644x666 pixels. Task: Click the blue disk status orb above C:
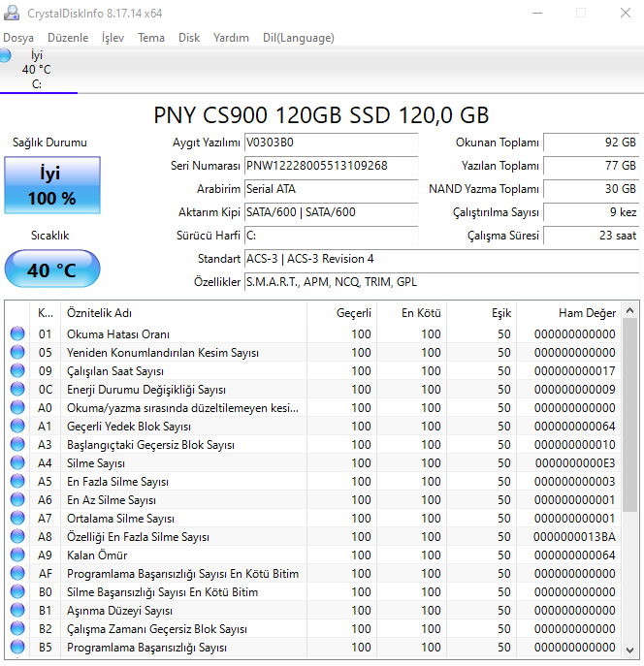click(x=5, y=55)
